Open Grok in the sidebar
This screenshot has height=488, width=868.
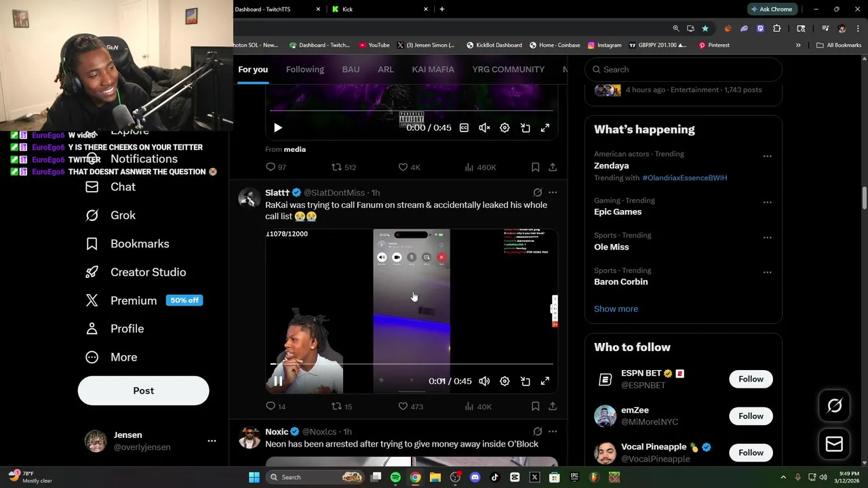(x=111, y=216)
